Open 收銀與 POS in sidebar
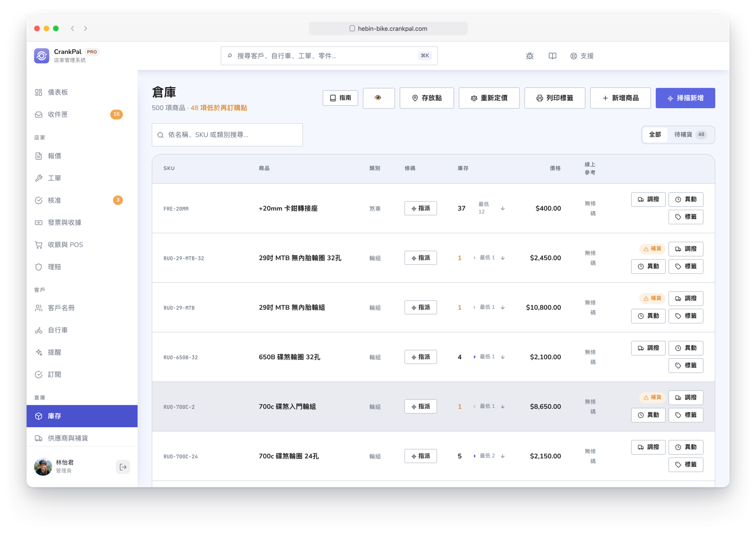This screenshot has height=534, width=756. (82, 245)
